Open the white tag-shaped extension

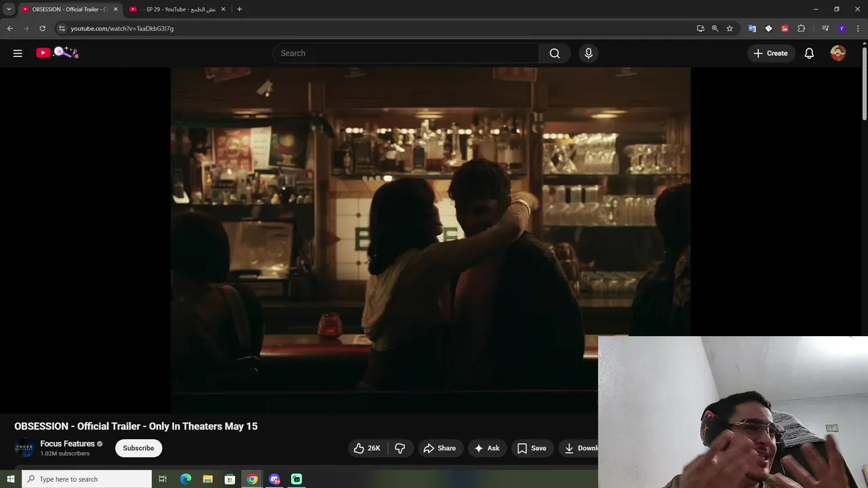[768, 28]
